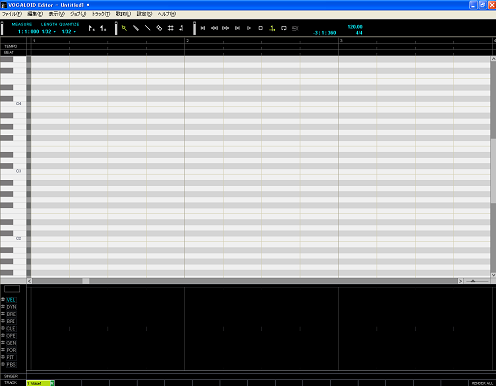496x386 pixels.
Task: Select the pencil tool
Action: coord(136,28)
